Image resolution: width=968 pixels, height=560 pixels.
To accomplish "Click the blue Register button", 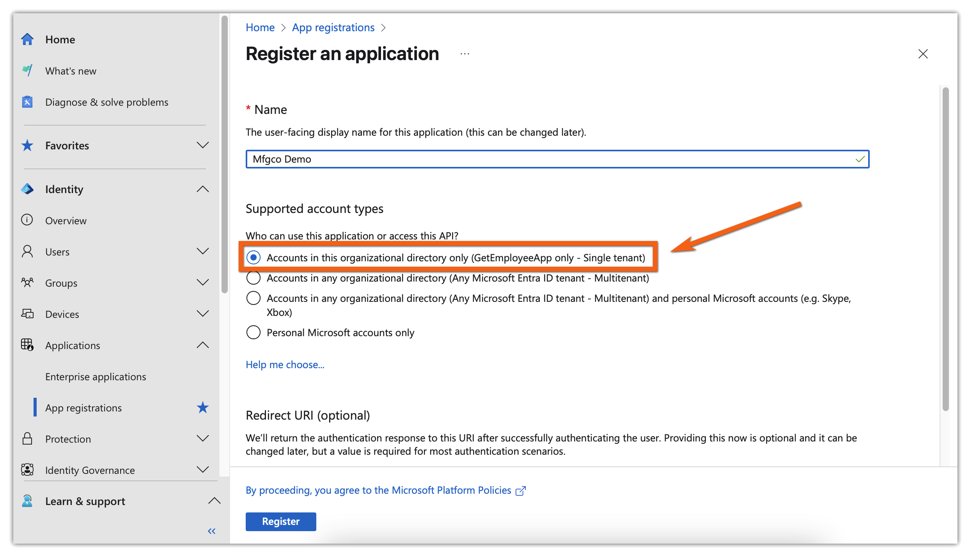I will pos(281,521).
